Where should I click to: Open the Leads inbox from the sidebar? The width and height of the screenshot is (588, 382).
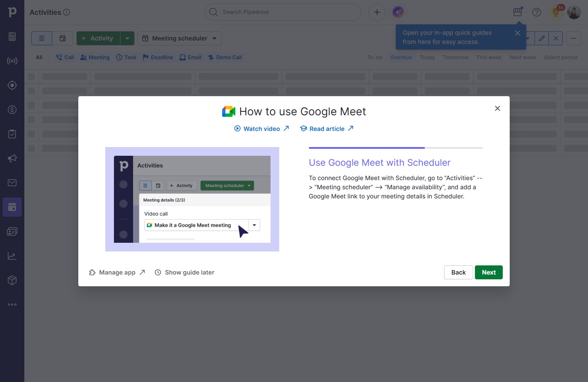pos(12,37)
